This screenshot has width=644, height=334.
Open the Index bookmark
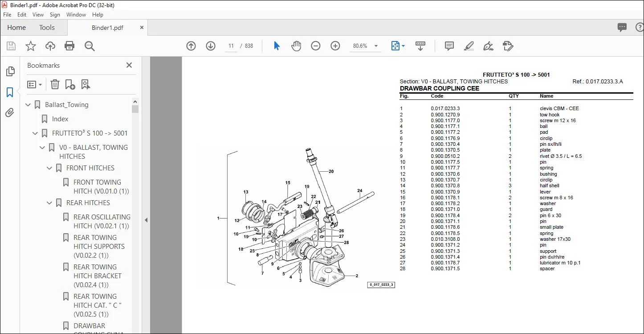[x=60, y=119]
